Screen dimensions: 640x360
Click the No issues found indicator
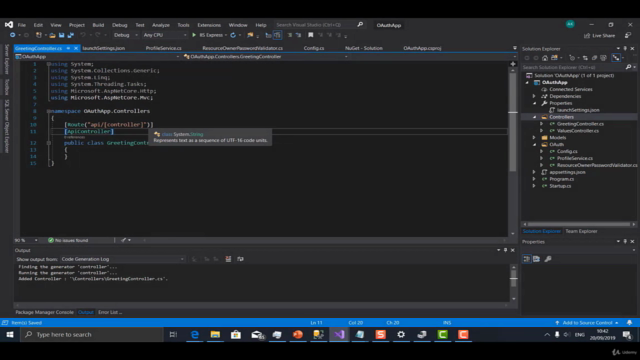point(68,240)
